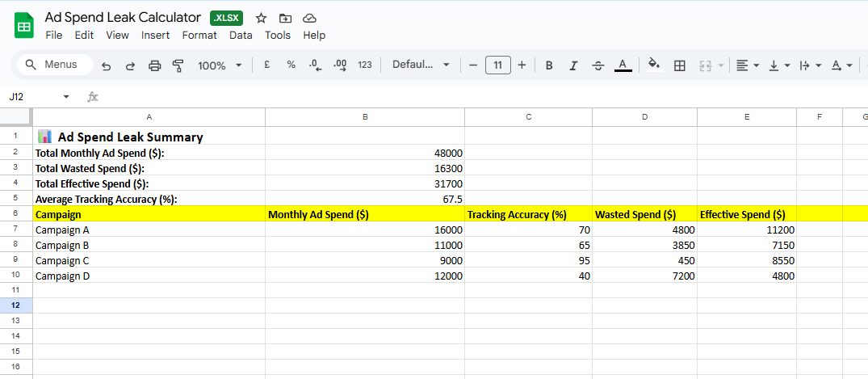Select the Ad Spend Leak Summary cell

pyautogui.click(x=149, y=137)
